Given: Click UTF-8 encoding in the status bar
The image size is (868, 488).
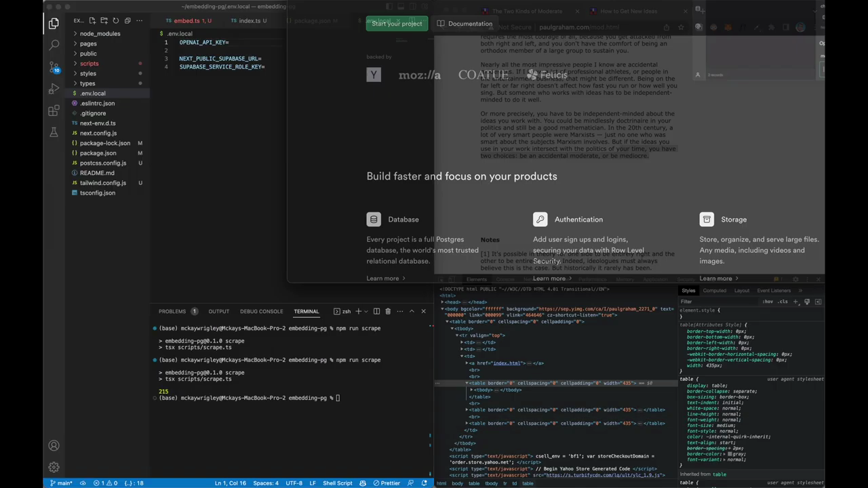Looking at the screenshot, I should (x=294, y=483).
